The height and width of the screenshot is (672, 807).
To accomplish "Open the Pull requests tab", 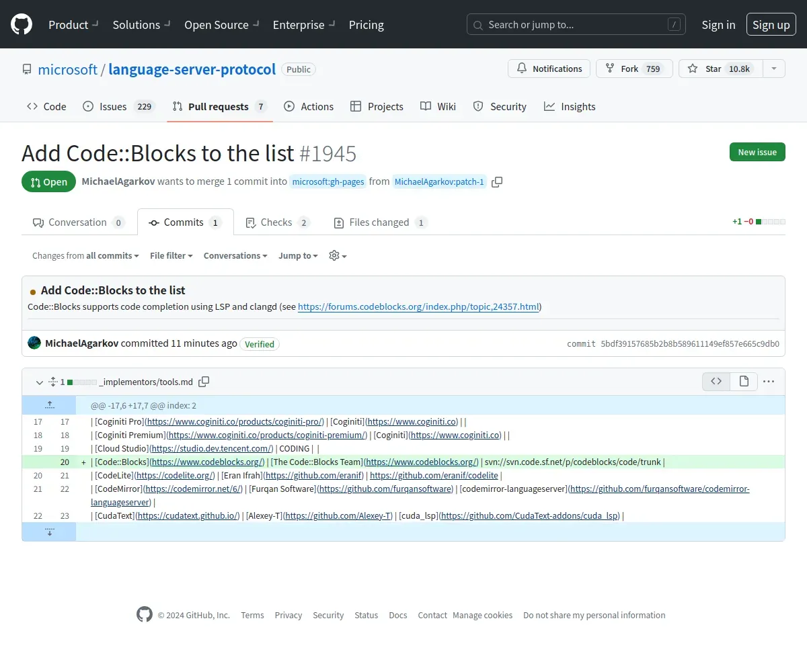I will [x=220, y=106].
